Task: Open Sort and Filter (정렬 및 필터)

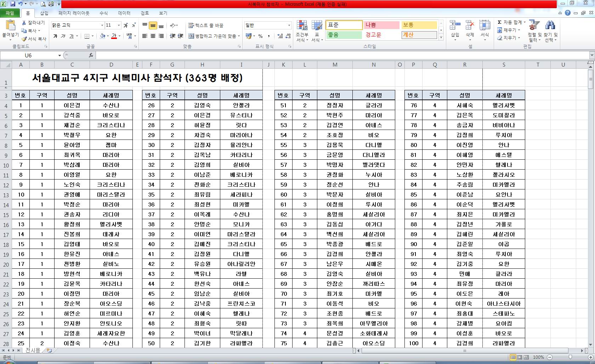Action: (x=534, y=31)
